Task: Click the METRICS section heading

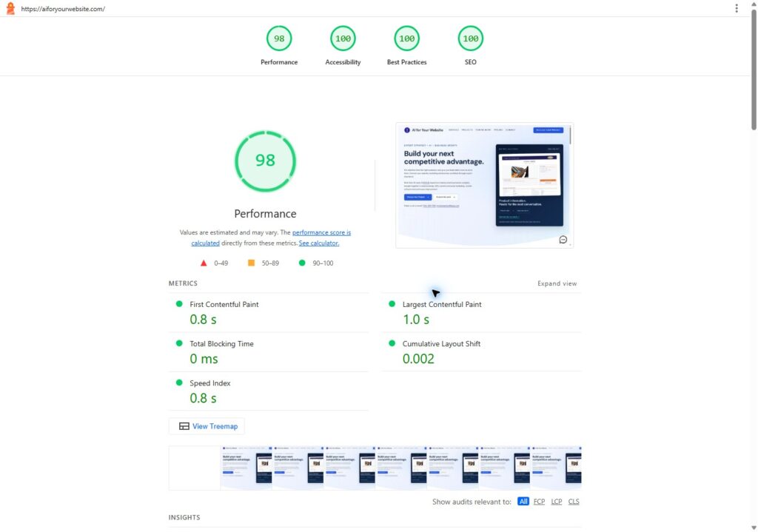Action: coord(183,283)
